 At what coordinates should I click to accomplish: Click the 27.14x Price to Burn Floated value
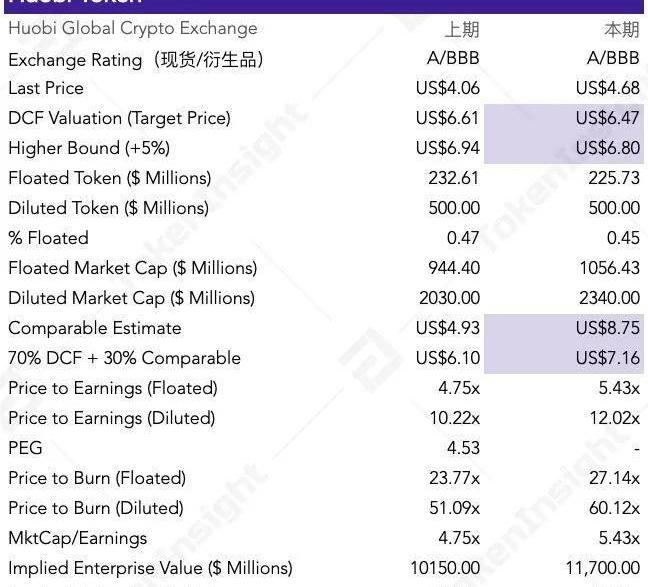tap(614, 478)
